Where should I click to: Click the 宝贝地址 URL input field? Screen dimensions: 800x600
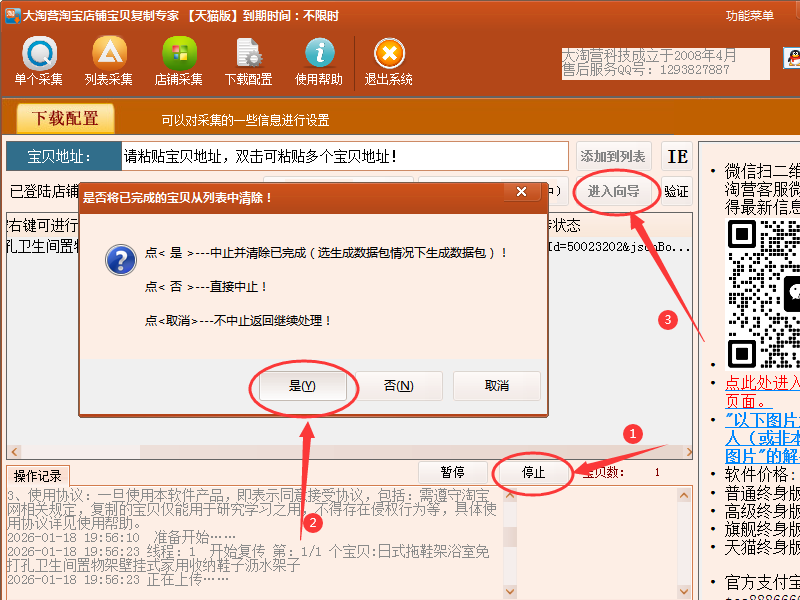tap(343, 156)
